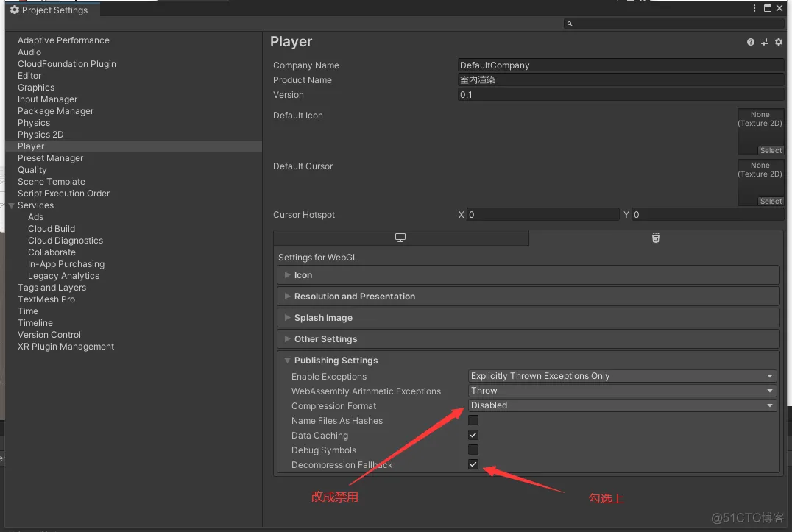This screenshot has width=792, height=532.
Task: Click the presets slider icon in Player header
Action: pos(765,43)
